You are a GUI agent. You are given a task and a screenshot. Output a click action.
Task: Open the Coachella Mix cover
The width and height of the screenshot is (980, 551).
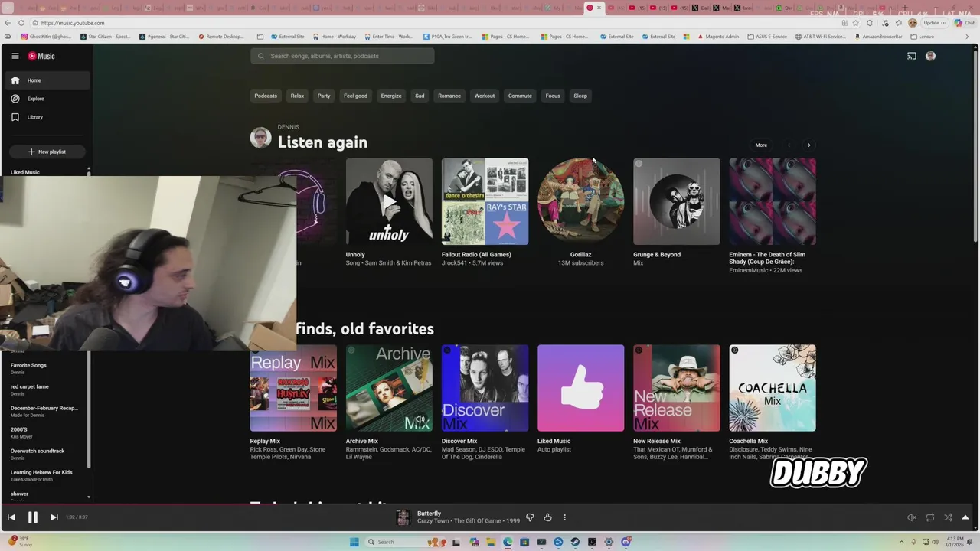point(773,388)
